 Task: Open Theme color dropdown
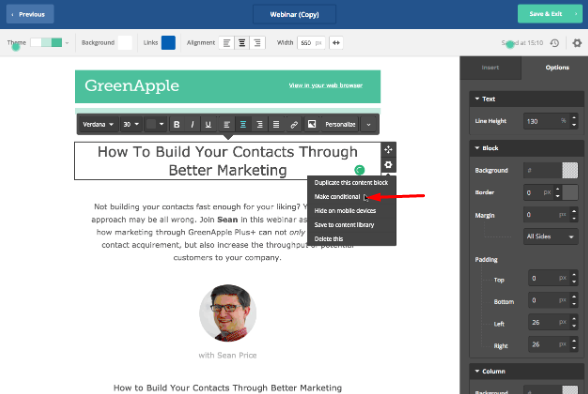[x=50, y=43]
